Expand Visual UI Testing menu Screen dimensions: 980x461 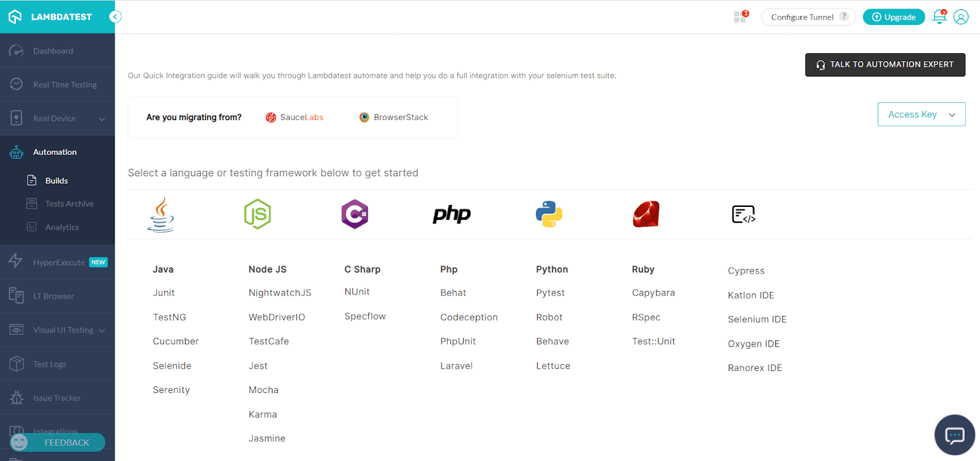(x=102, y=331)
